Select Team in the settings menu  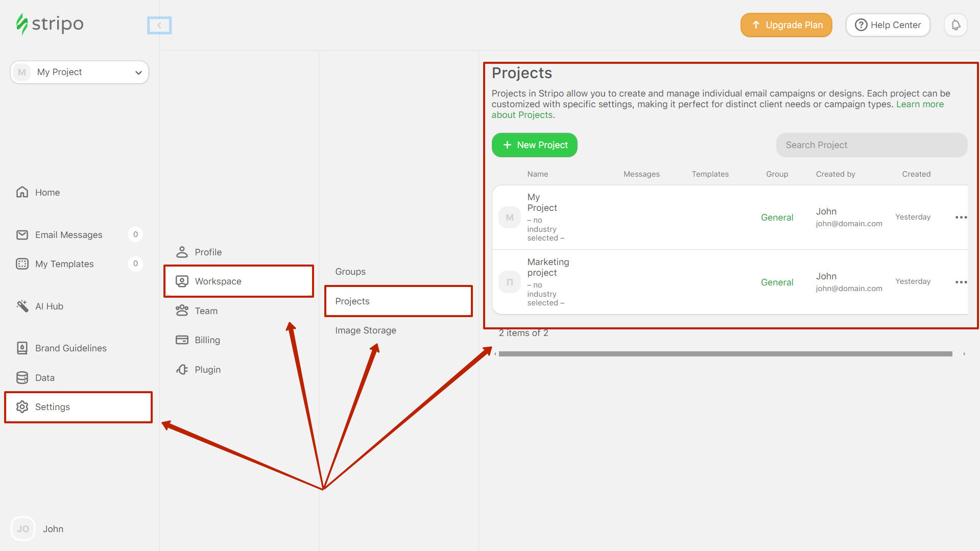coord(206,310)
